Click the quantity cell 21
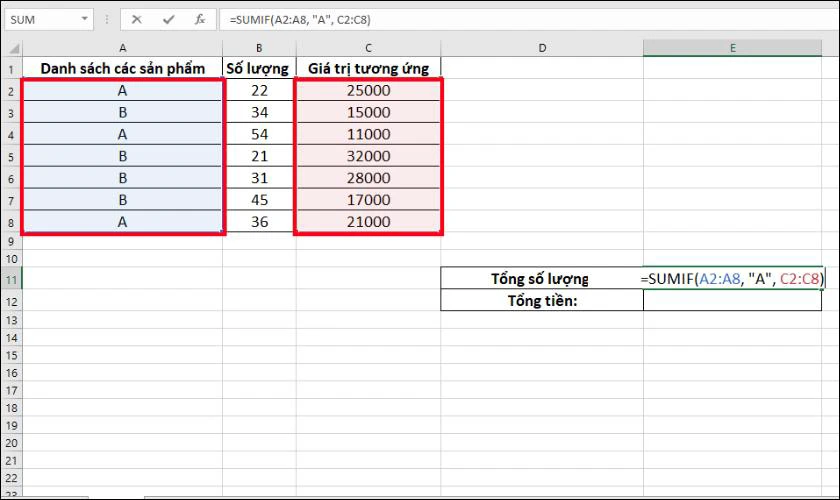Screen dimensions: 840x500 [259, 156]
